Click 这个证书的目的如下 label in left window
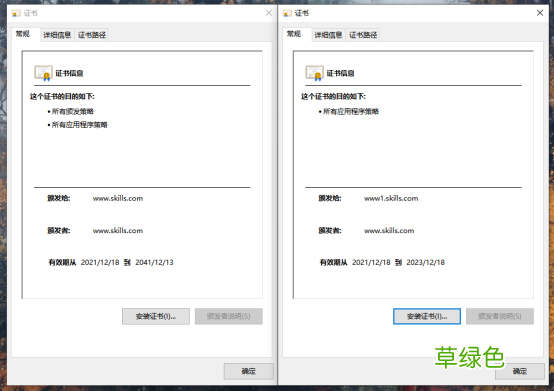The width and height of the screenshot is (554, 391). [x=62, y=96]
